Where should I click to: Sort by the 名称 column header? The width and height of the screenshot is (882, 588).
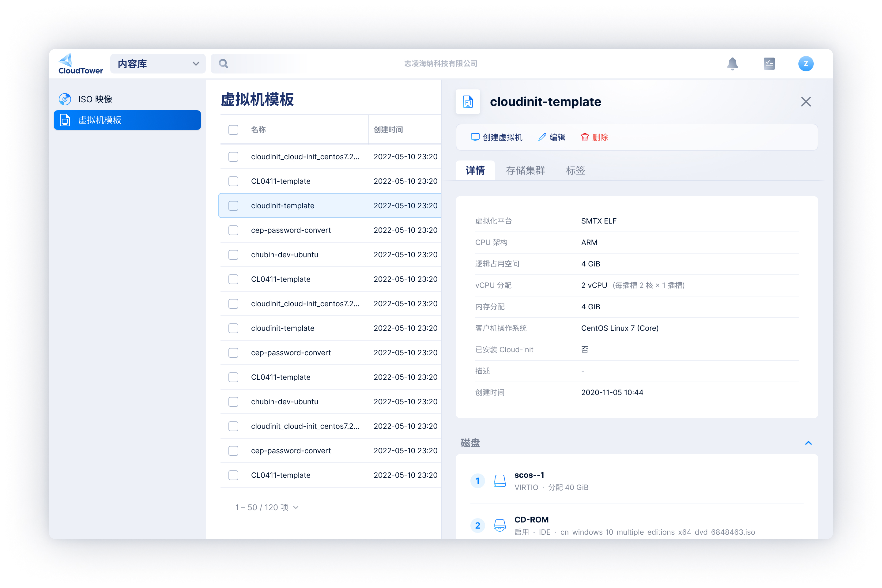(x=258, y=130)
